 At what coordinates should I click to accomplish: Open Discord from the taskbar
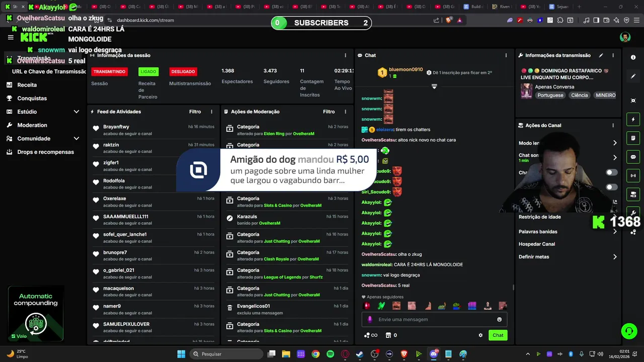tap(434, 354)
